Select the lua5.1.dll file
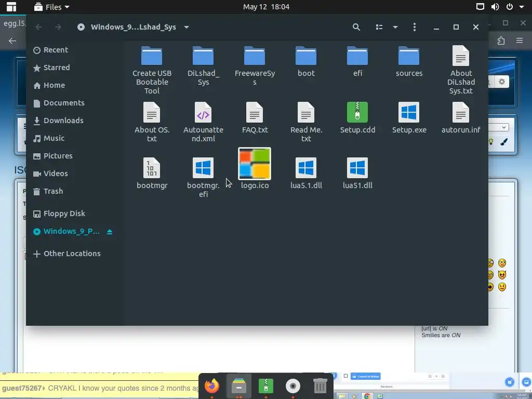 tap(306, 173)
